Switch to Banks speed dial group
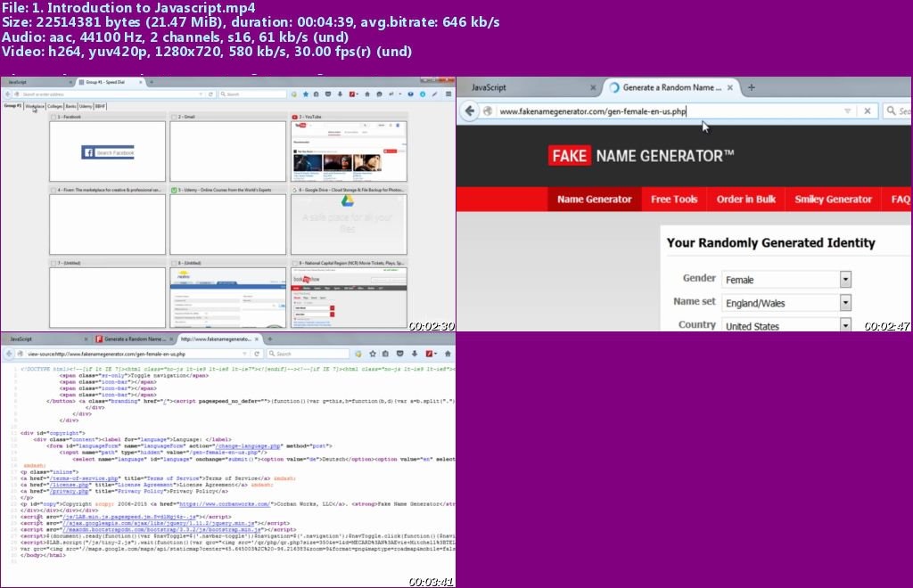This screenshot has width=913, height=588. pyautogui.click(x=70, y=106)
